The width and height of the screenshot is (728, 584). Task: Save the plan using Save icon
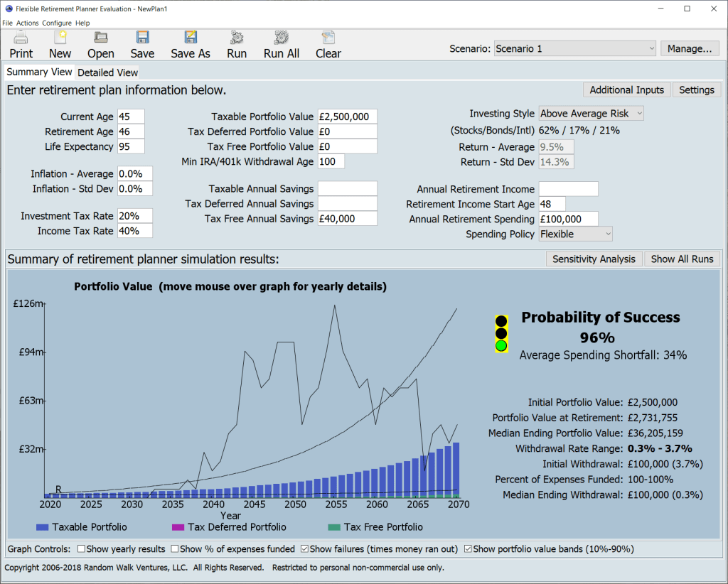pyautogui.click(x=142, y=38)
